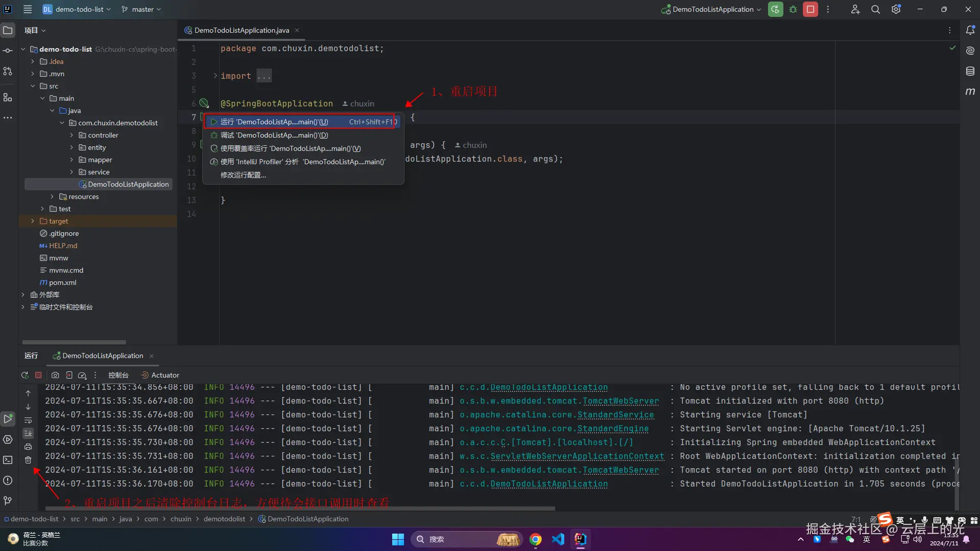Click the TomcatWebServer log link at 15:35:35.667
980x551 pixels.
click(x=621, y=401)
